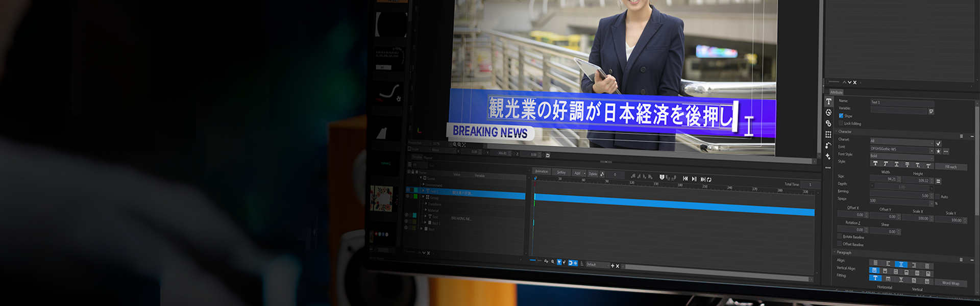Collapse the Paragraph section
Viewport: 980px width, 306px height.
(835, 252)
